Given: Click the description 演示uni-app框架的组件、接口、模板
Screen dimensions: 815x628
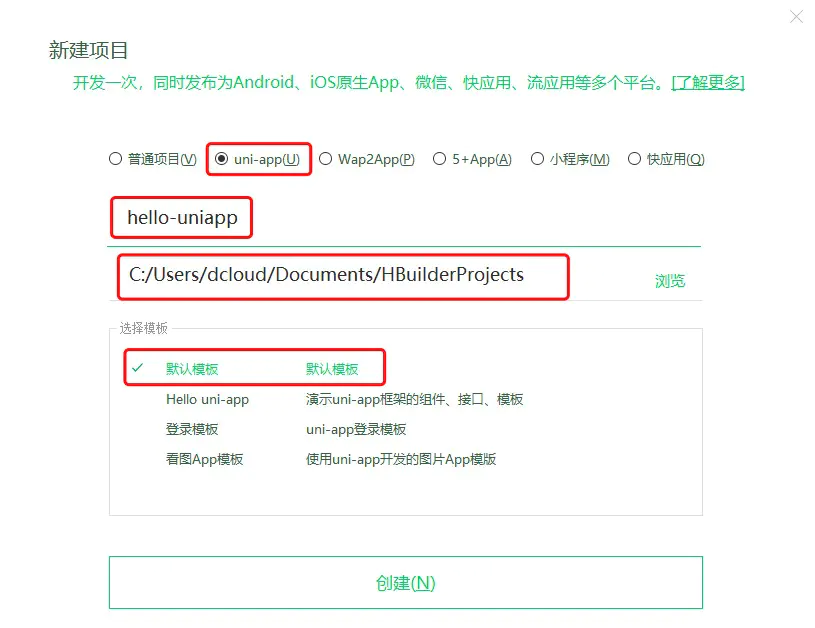Looking at the screenshot, I should tap(414, 399).
